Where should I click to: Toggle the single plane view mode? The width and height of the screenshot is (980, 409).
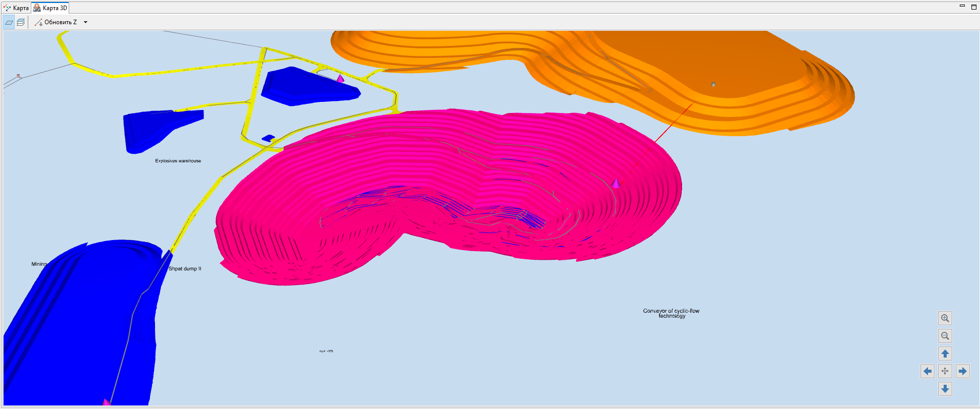(9, 22)
